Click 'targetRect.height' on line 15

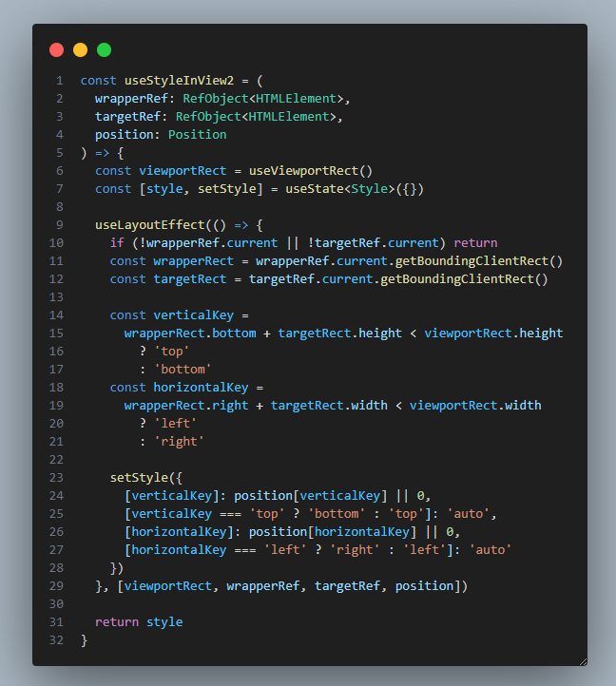pyautogui.click(x=339, y=333)
